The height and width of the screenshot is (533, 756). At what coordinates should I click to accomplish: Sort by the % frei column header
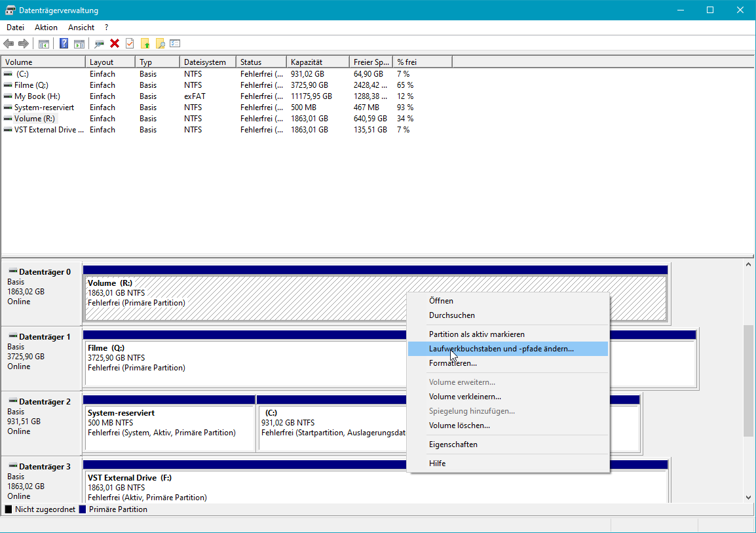point(423,62)
